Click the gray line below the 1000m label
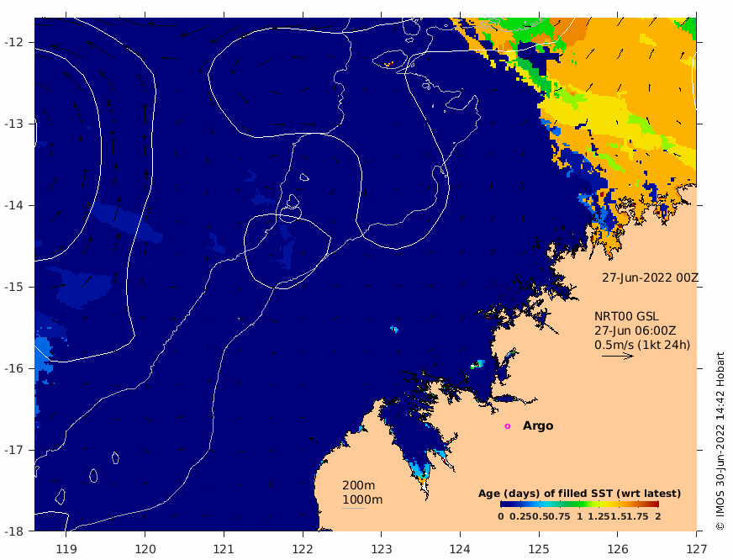 pos(353,508)
